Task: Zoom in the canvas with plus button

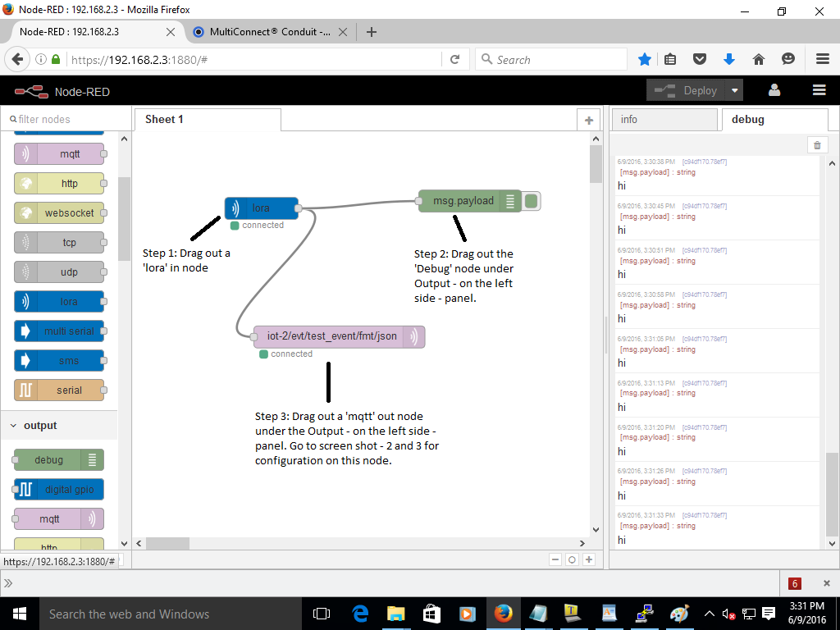Action: point(588,559)
